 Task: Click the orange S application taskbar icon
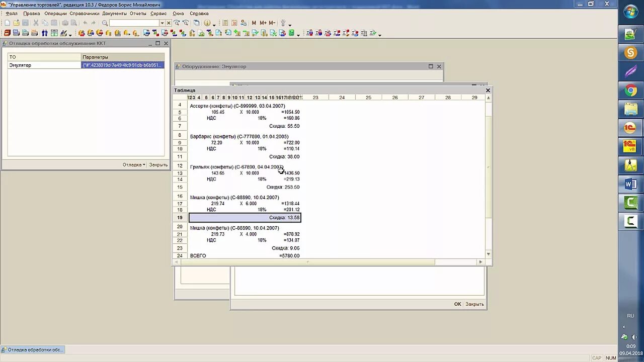(x=631, y=53)
